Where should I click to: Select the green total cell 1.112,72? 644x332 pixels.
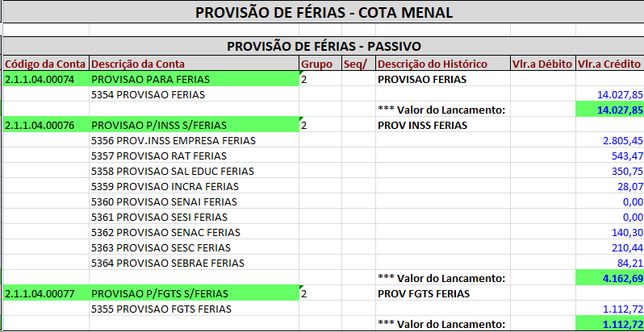click(610, 324)
